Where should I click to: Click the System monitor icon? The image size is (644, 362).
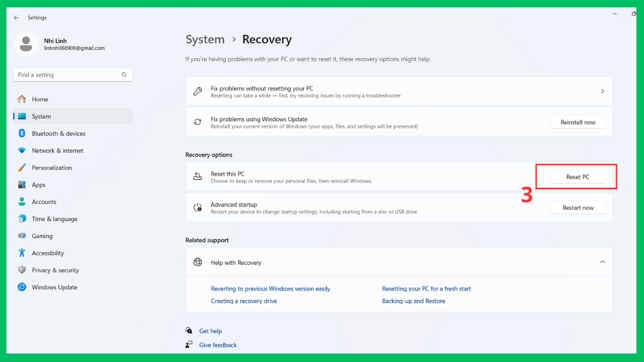(x=22, y=116)
